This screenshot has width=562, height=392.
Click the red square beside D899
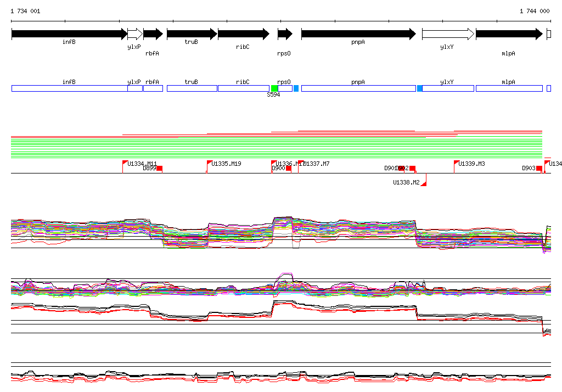[160, 169]
